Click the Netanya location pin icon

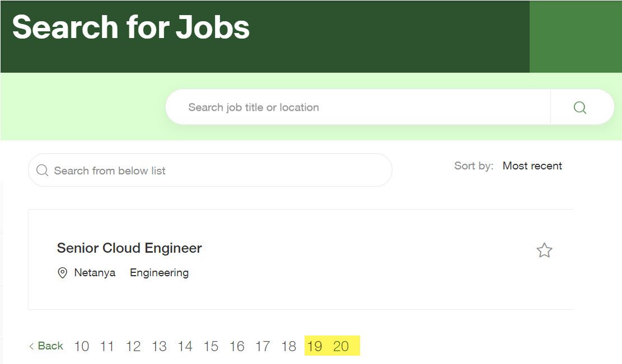pos(62,273)
